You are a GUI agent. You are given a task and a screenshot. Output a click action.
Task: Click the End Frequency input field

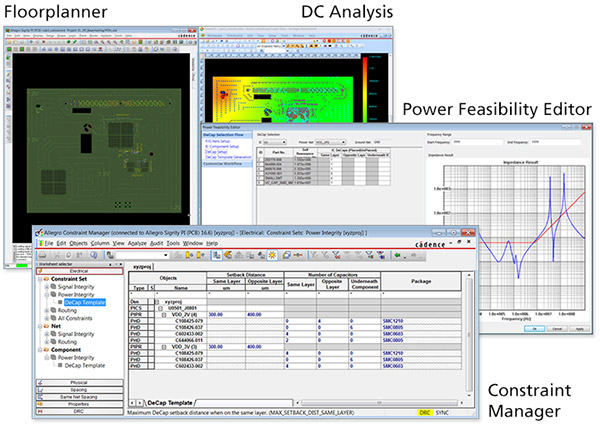(556, 142)
